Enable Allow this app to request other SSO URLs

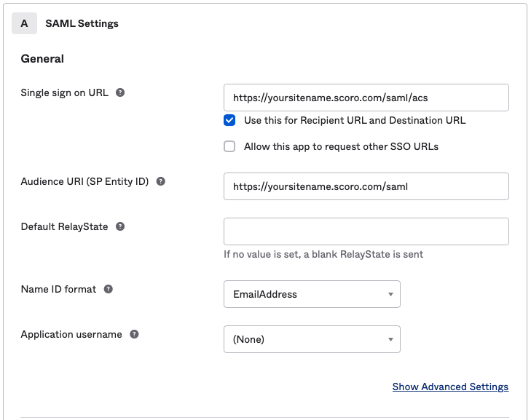[x=229, y=146]
